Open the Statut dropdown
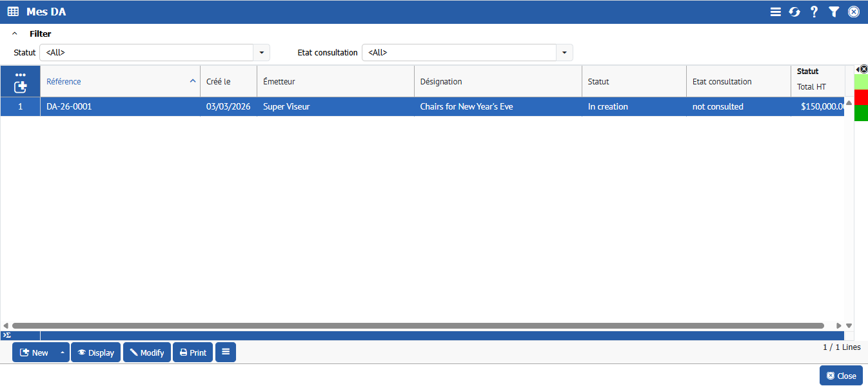 click(x=261, y=53)
